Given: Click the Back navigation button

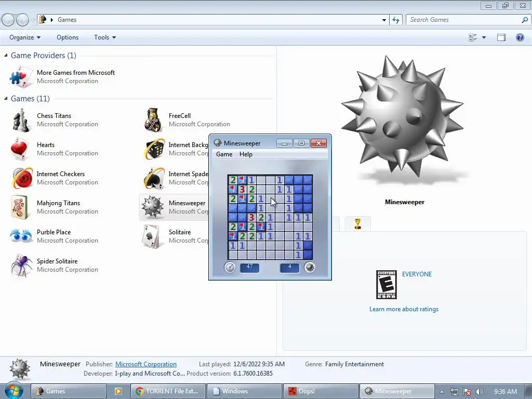Looking at the screenshot, I should [x=8, y=20].
